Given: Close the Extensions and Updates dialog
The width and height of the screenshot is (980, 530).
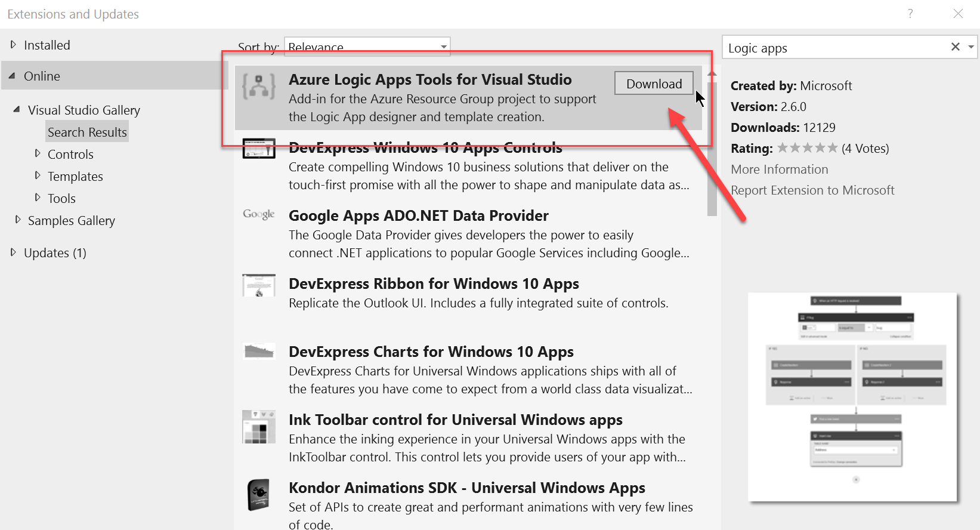Looking at the screenshot, I should (958, 14).
